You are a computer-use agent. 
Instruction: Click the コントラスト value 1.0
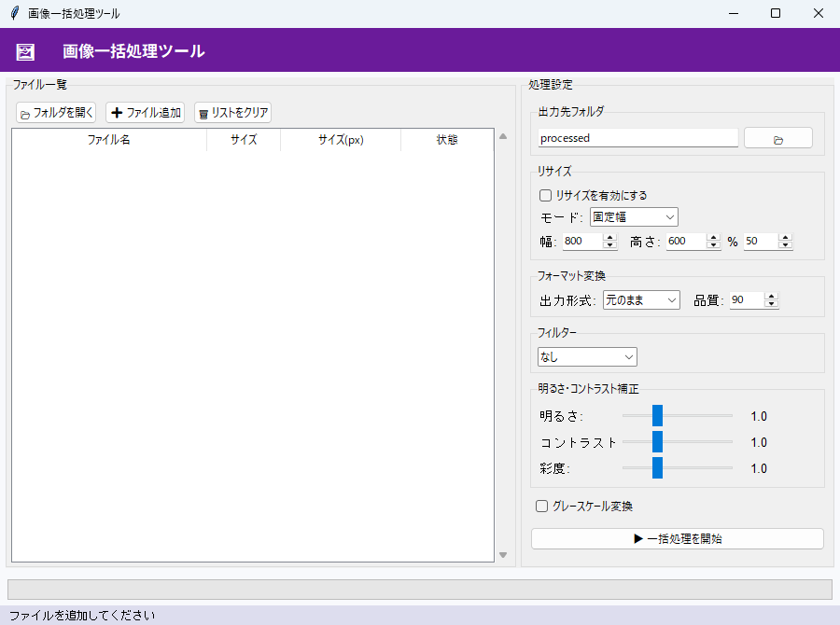759,442
